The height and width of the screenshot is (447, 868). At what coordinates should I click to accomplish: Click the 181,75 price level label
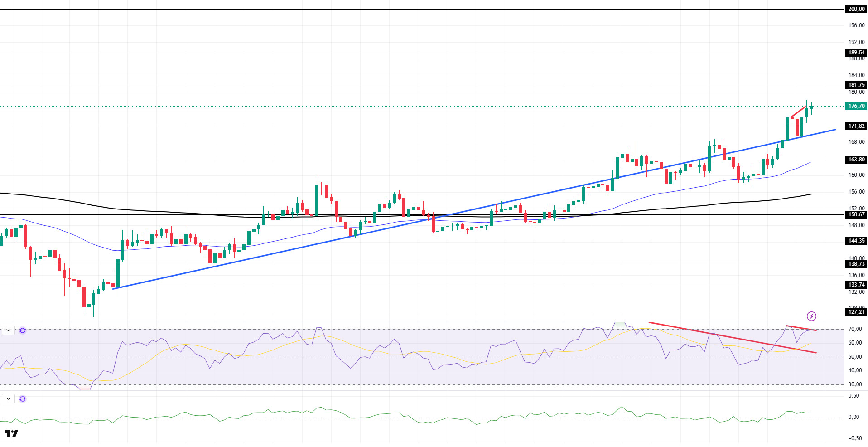point(856,85)
